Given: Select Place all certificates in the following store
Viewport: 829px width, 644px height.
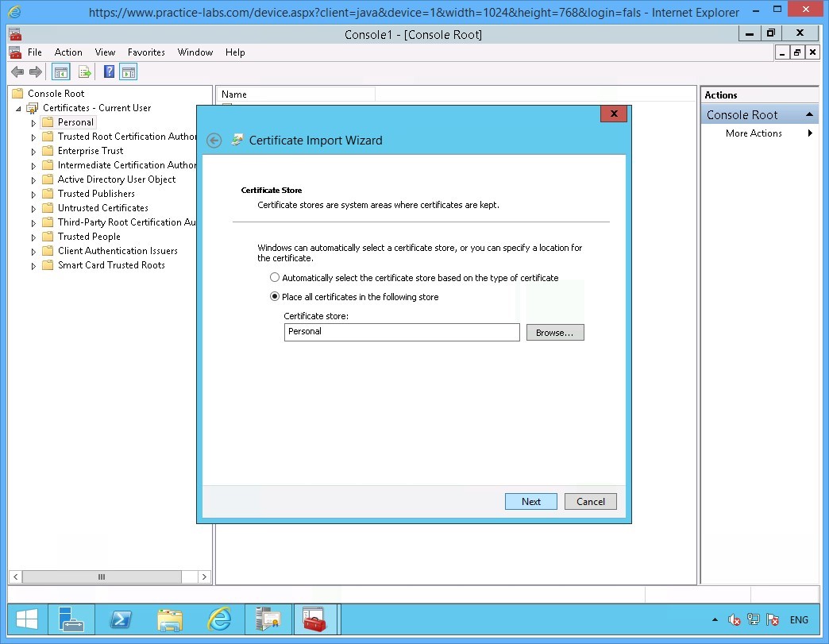Looking at the screenshot, I should point(274,296).
